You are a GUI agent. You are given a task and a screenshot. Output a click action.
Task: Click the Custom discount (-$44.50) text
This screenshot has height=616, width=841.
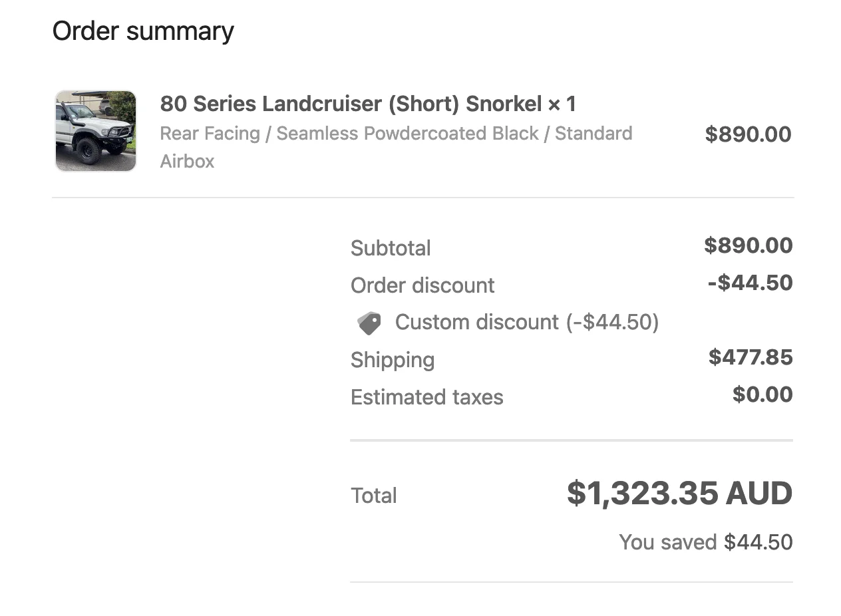click(x=527, y=322)
